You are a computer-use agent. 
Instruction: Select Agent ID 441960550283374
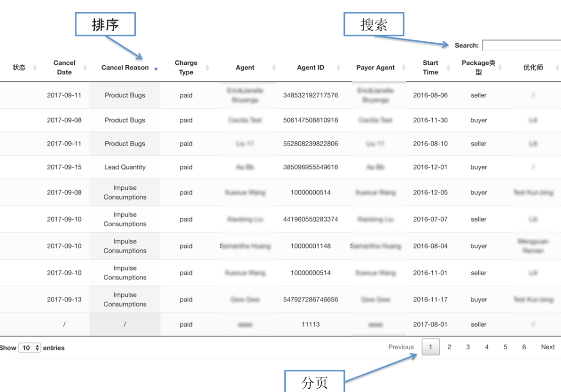click(x=311, y=219)
